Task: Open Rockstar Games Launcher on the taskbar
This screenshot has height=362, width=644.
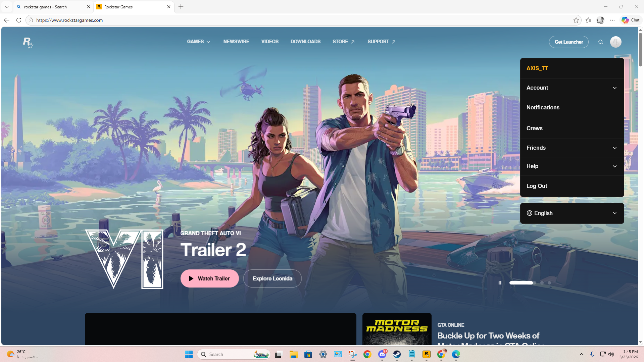Action: pyautogui.click(x=427, y=354)
